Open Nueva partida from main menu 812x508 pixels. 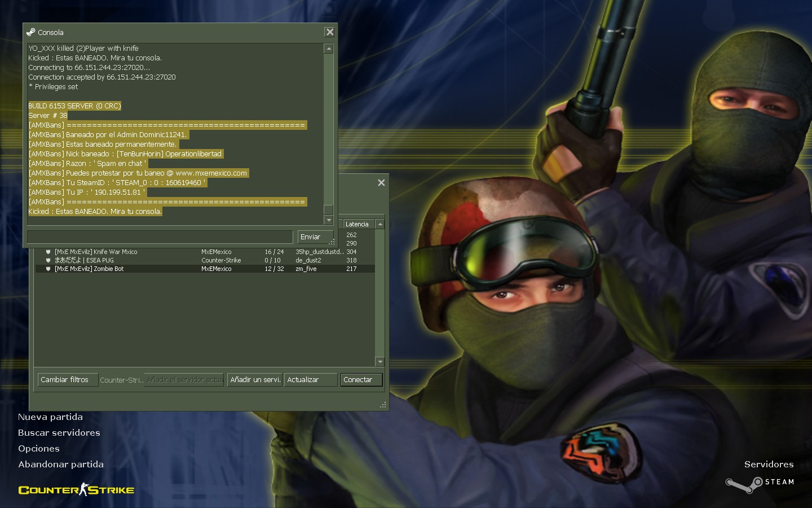coord(50,417)
